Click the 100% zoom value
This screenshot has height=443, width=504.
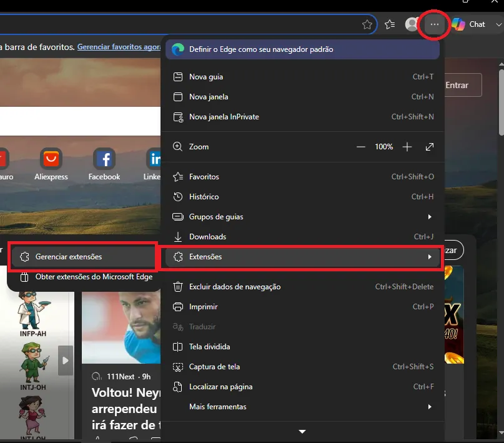pos(384,147)
